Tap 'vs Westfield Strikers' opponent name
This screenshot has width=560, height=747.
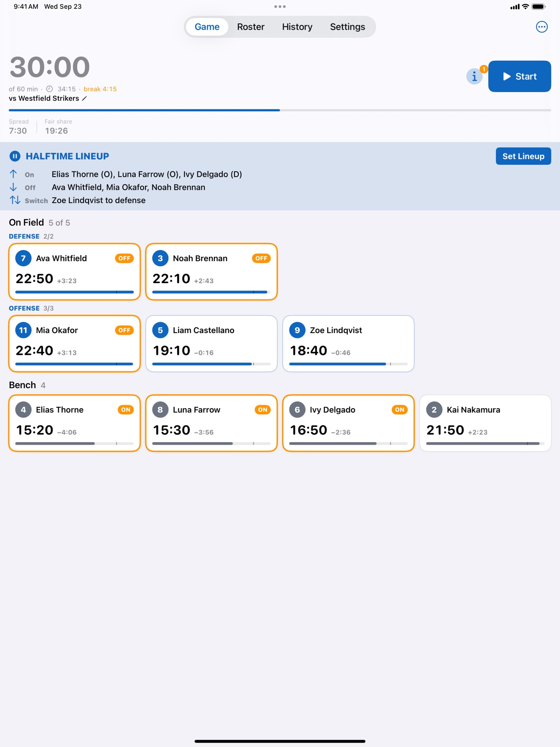[x=44, y=99]
